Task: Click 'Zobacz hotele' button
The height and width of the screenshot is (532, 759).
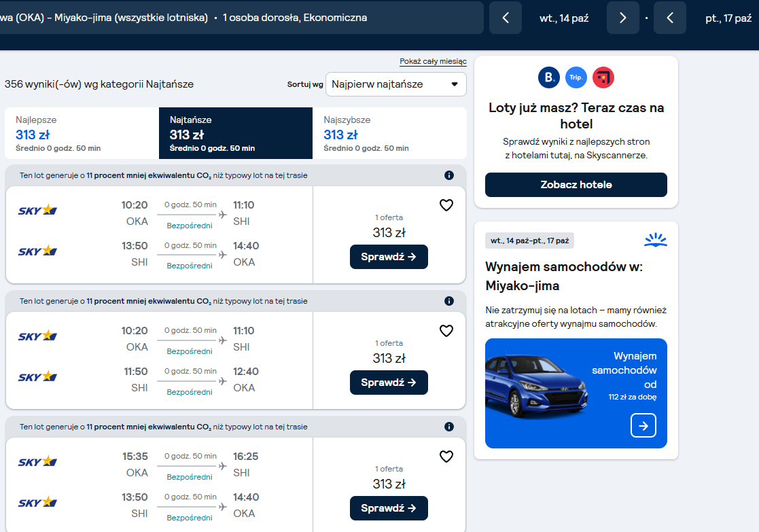Action: pos(576,185)
